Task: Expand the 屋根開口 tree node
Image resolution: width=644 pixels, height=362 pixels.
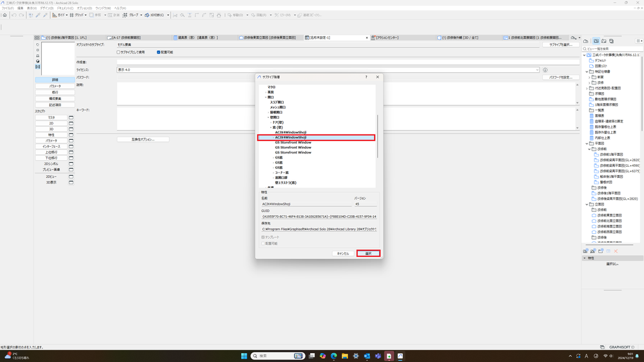Action: point(268,113)
